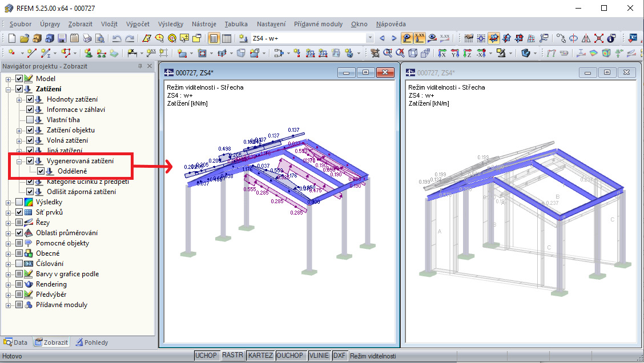
Task: Click the New file icon
Action: pos(12,38)
